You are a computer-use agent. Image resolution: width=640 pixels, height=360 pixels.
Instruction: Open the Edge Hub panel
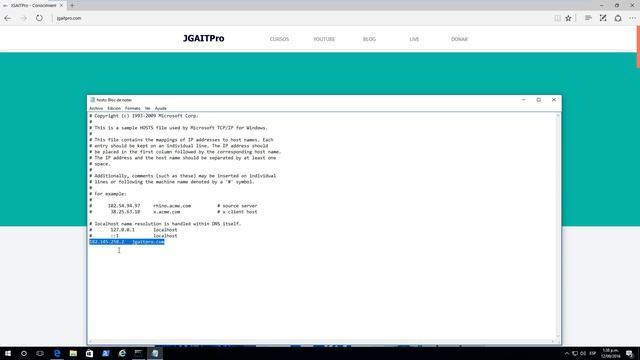pyautogui.click(x=588, y=18)
